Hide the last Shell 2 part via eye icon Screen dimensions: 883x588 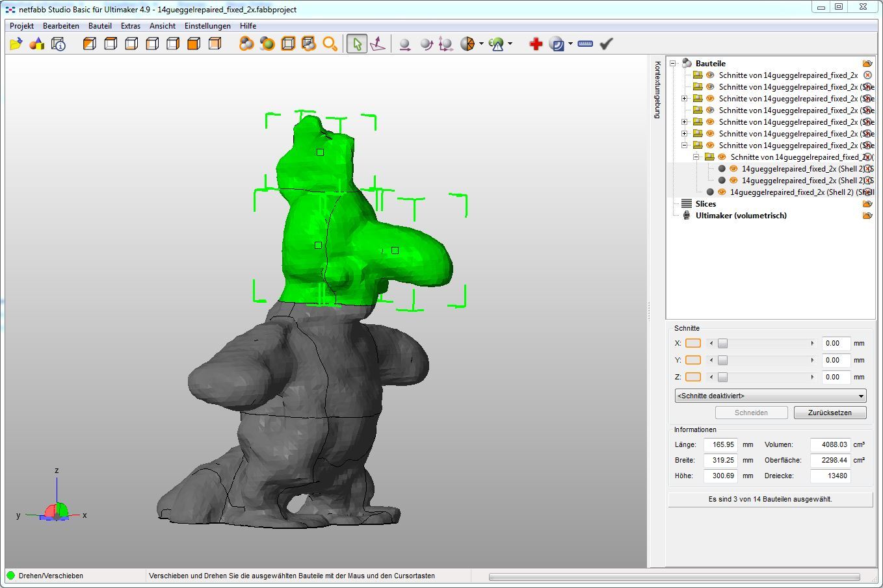coord(722,192)
